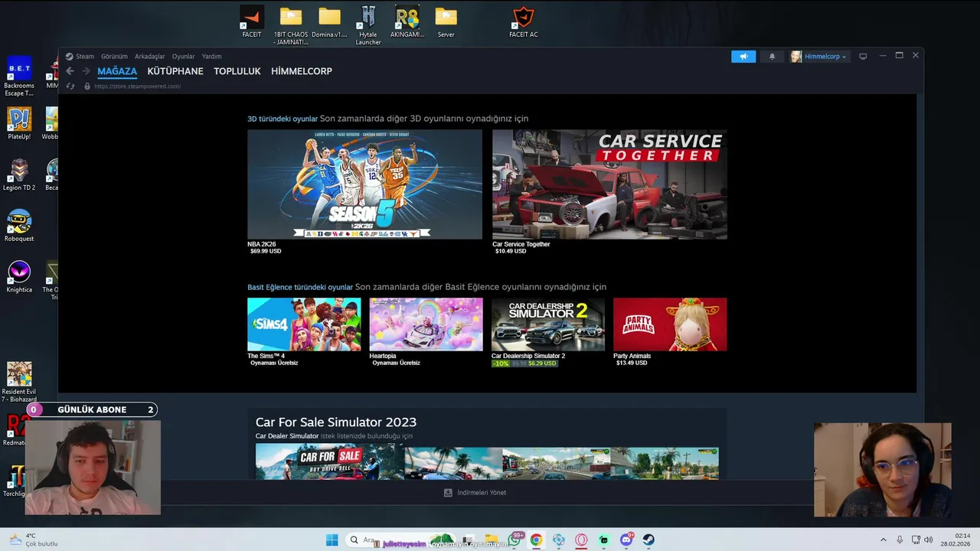The height and width of the screenshot is (551, 980).
Task: Open Discord from the taskbar
Action: pos(626,540)
